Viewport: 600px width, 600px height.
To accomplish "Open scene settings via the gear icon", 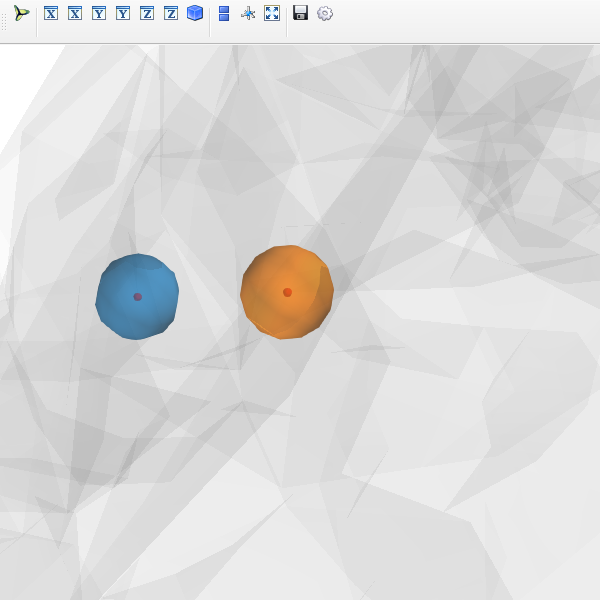I will (325, 13).
